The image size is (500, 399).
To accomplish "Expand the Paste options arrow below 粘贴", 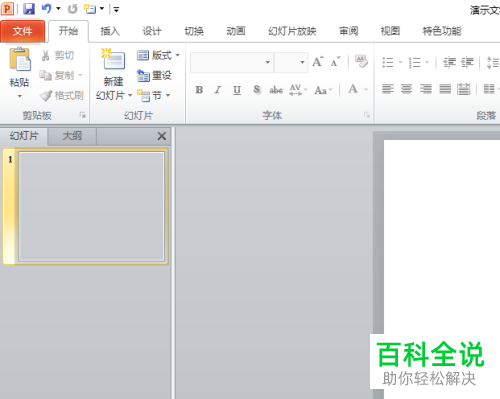I will [20, 96].
